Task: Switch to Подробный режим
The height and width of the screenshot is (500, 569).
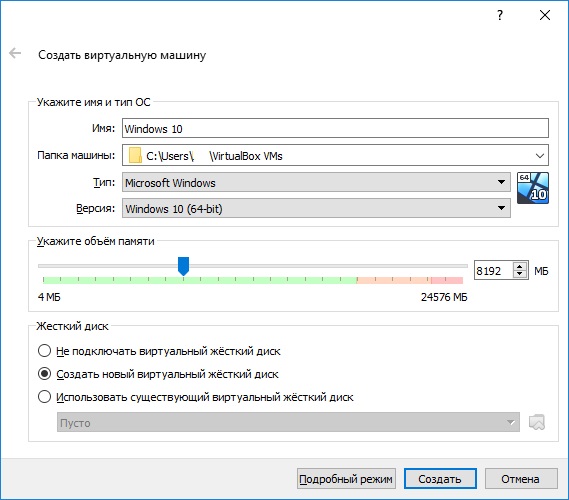Action: click(x=346, y=479)
